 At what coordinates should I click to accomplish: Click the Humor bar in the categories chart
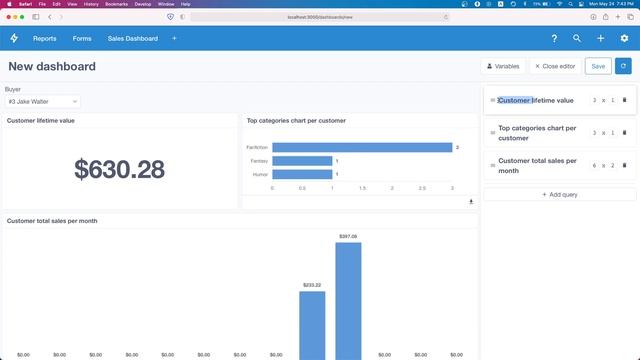coord(302,174)
